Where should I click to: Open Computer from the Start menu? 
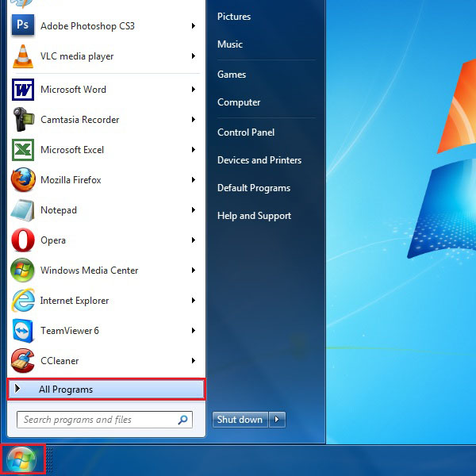click(239, 102)
